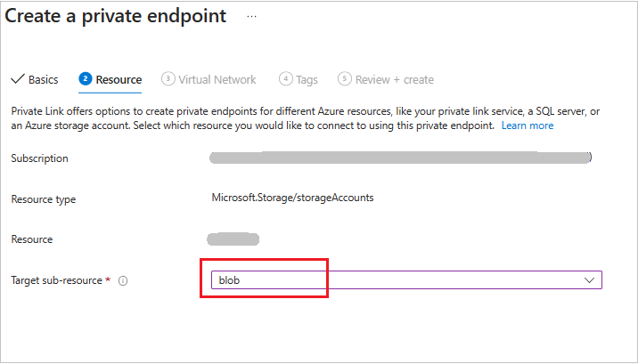
Task: Click the redacted Resource name value
Action: pyautogui.click(x=233, y=239)
